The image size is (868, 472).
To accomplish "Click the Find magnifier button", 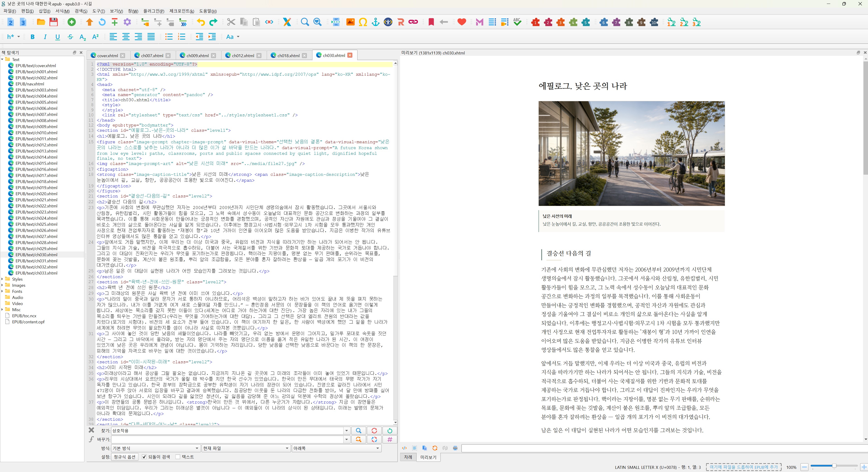I will pyautogui.click(x=358, y=431).
